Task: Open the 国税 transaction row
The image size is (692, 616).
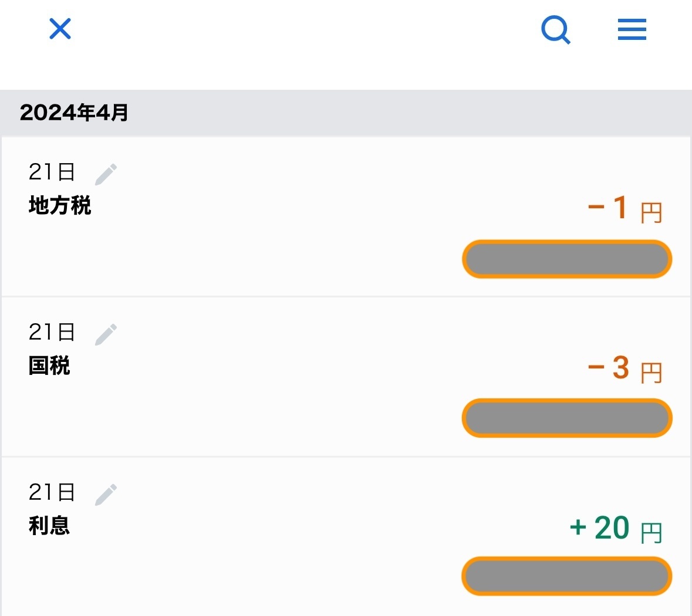Action: [346, 377]
